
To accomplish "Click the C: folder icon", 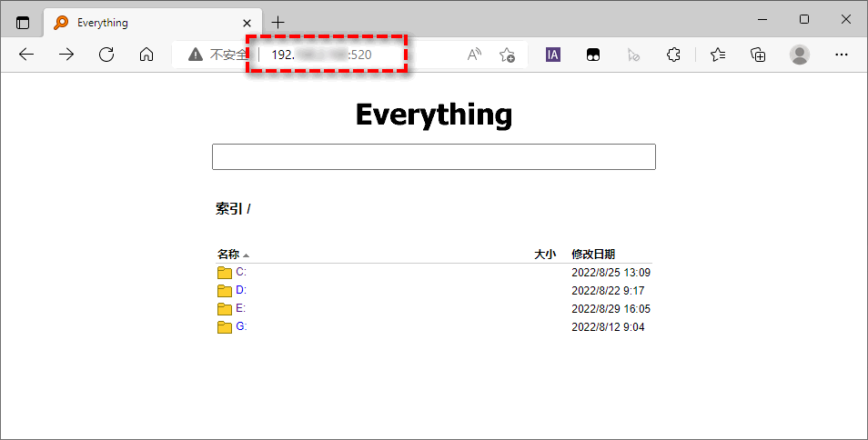I will pos(224,273).
